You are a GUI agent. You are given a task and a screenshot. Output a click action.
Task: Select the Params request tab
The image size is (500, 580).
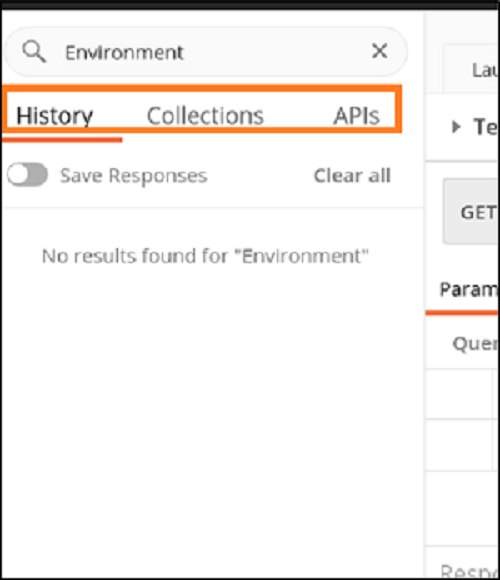point(469,290)
